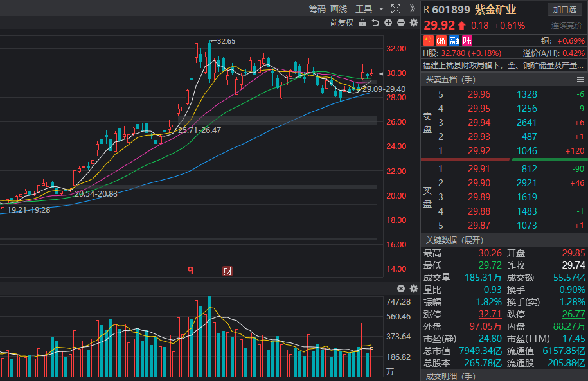Open the 前复权 adjustment dropdown
Screen dimensions: 588x381
coord(341,23)
